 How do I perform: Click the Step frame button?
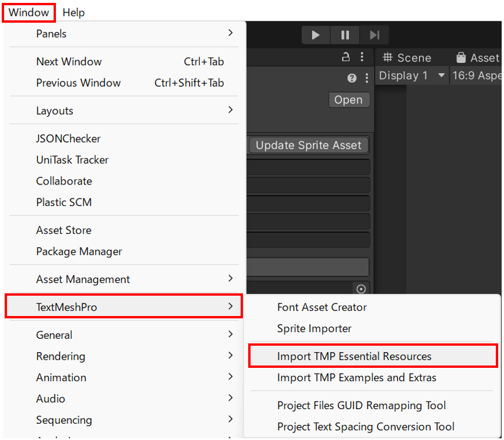coord(374,35)
